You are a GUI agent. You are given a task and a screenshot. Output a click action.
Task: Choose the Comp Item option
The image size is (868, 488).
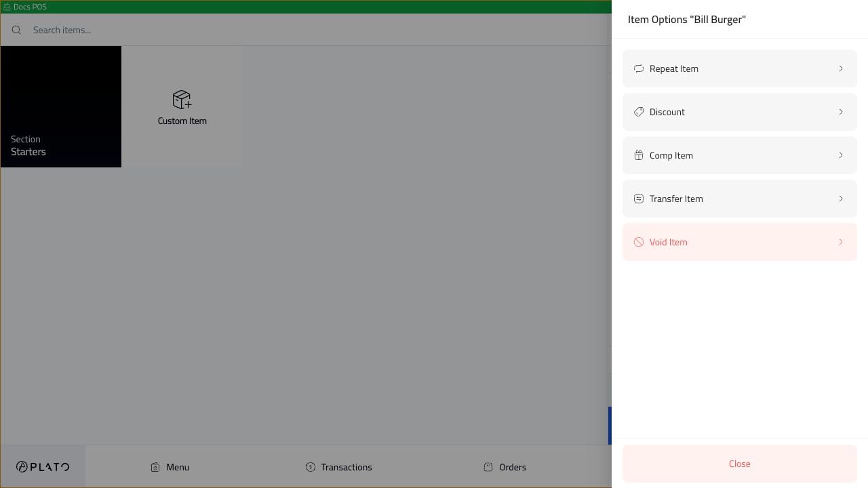coord(740,155)
